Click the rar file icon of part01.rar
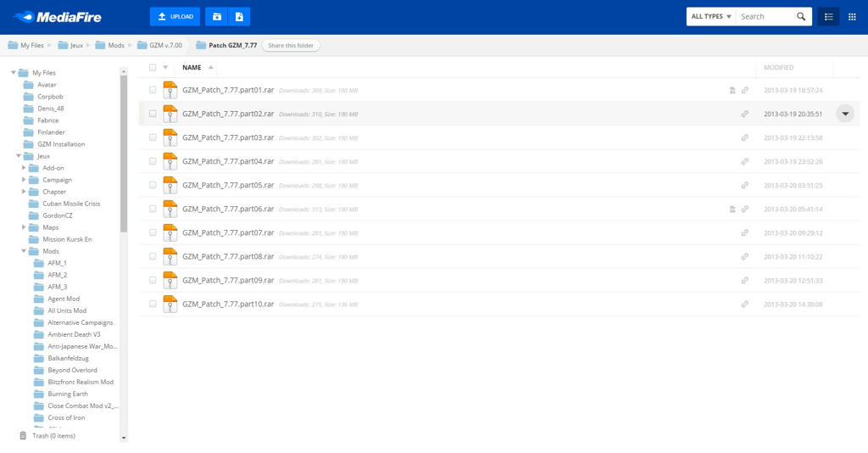868x453 pixels. (x=170, y=90)
